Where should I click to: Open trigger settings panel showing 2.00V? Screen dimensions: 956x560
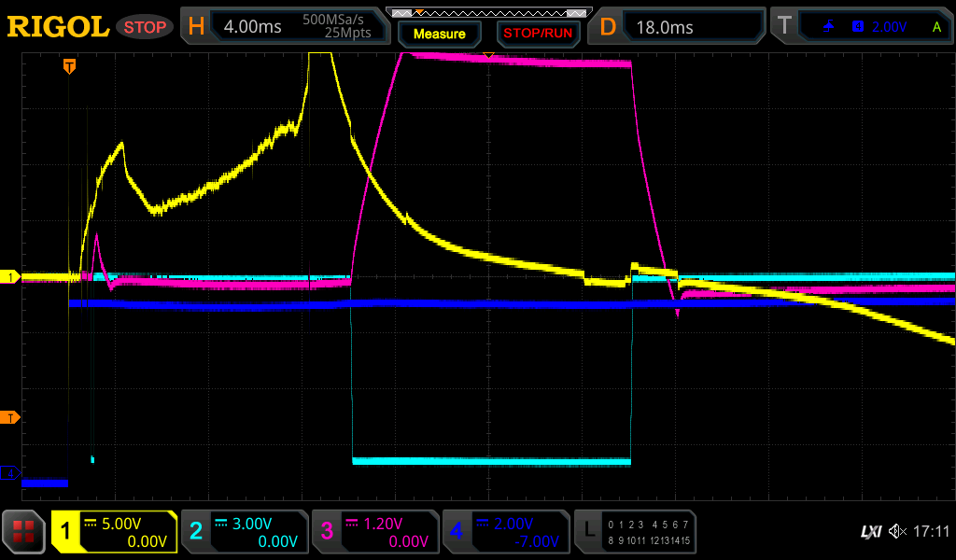871,27
